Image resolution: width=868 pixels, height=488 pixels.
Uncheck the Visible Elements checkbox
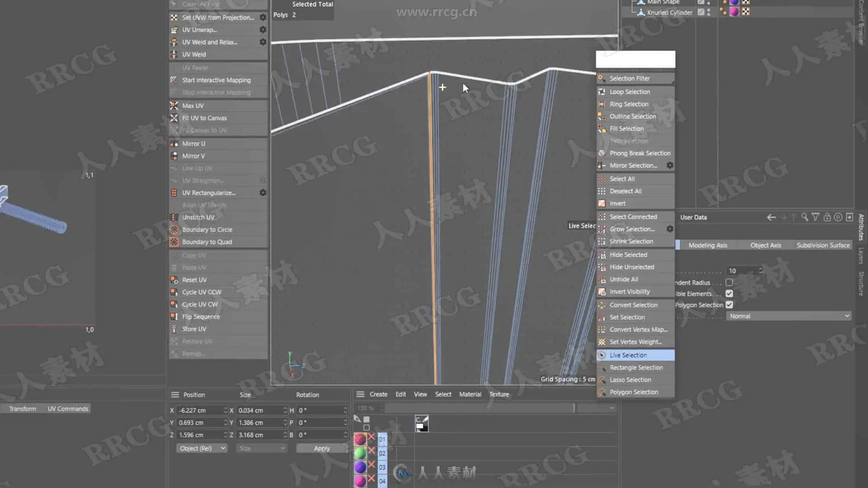click(x=729, y=294)
